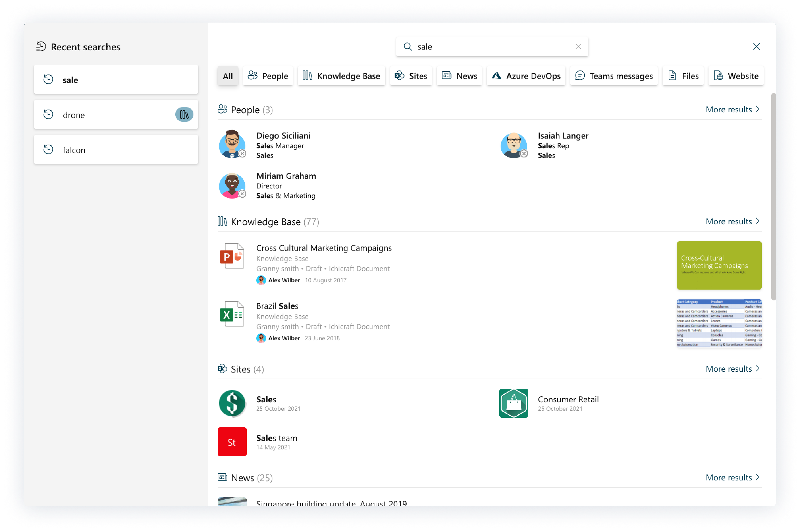Click Diego Siciliani's avatar

pyautogui.click(x=232, y=144)
